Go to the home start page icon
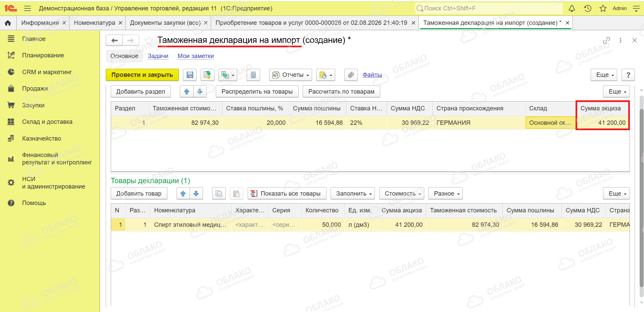Image resolution: width=644 pixels, height=312 pixels. (8, 23)
